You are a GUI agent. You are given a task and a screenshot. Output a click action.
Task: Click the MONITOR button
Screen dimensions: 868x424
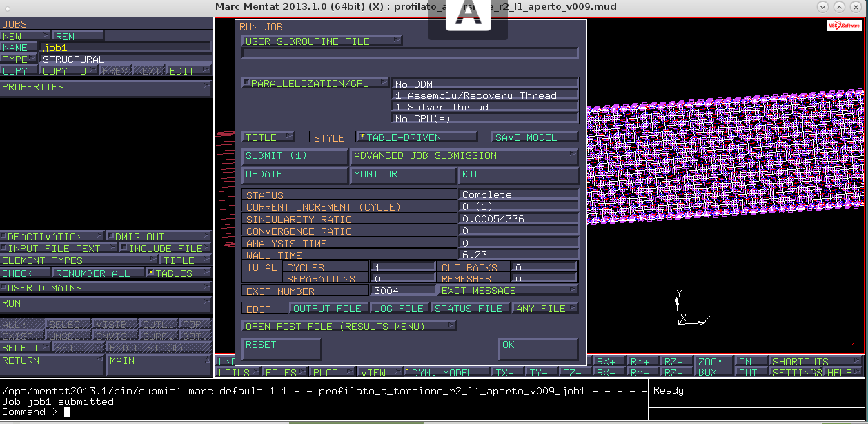click(403, 175)
